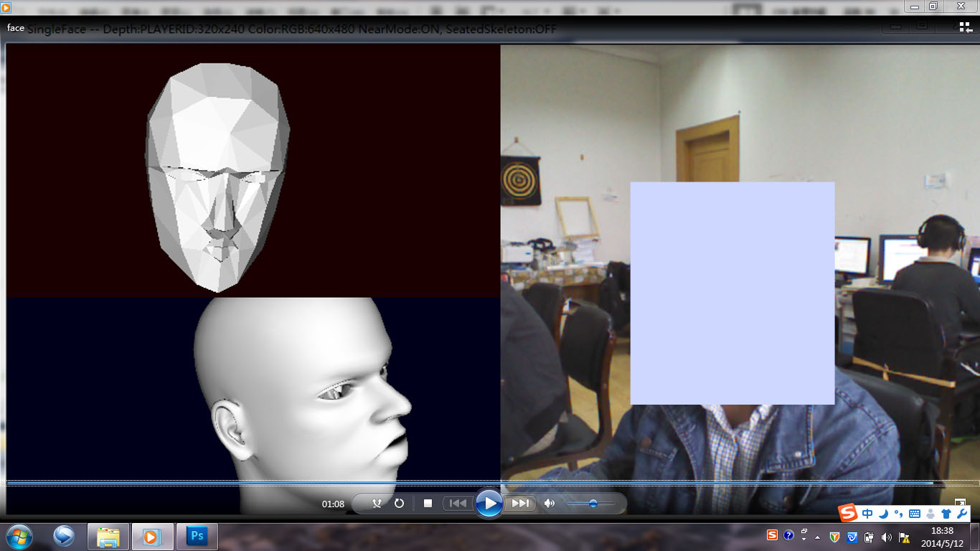Click the blue checkmark tray application icon

point(852,537)
